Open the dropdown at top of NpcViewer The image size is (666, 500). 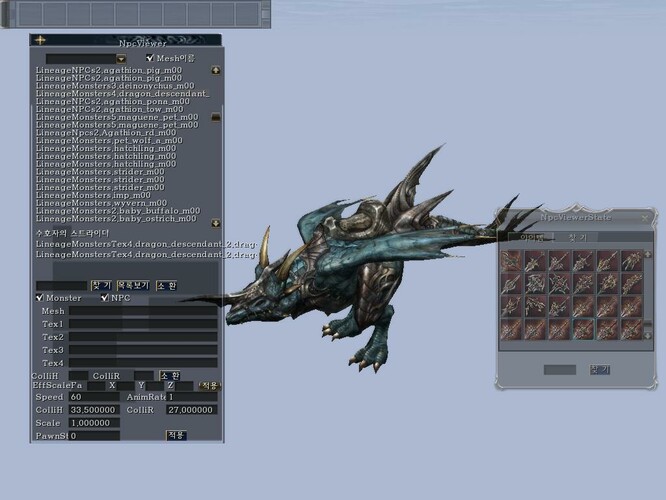121,59
